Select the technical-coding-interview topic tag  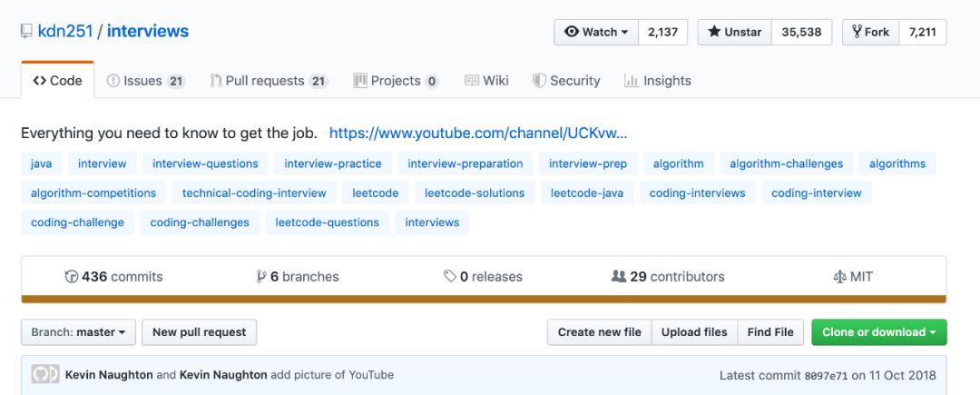click(254, 193)
